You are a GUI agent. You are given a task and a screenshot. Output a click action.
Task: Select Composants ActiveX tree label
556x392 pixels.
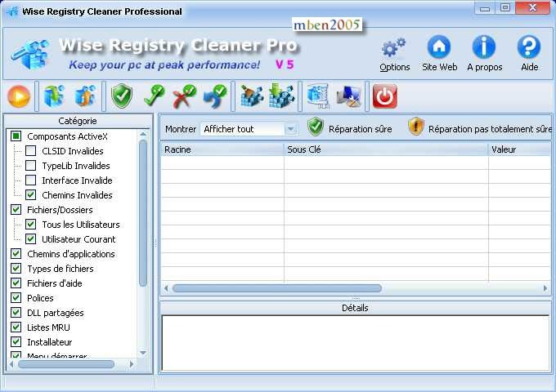pos(67,136)
